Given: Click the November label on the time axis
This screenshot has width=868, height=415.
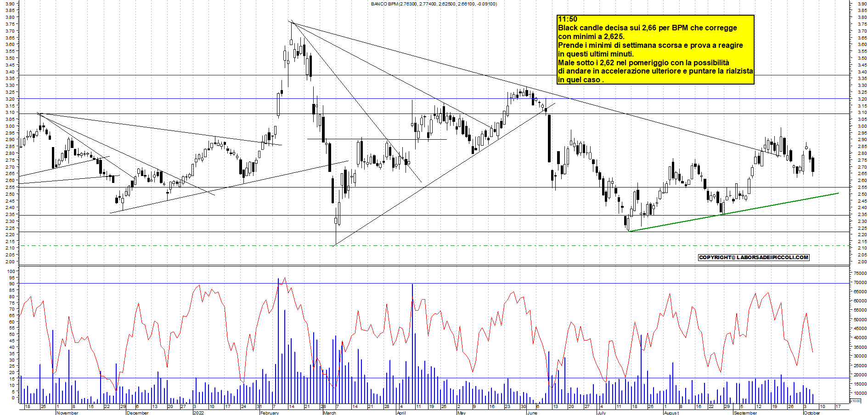Looking at the screenshot, I should tap(68, 413).
